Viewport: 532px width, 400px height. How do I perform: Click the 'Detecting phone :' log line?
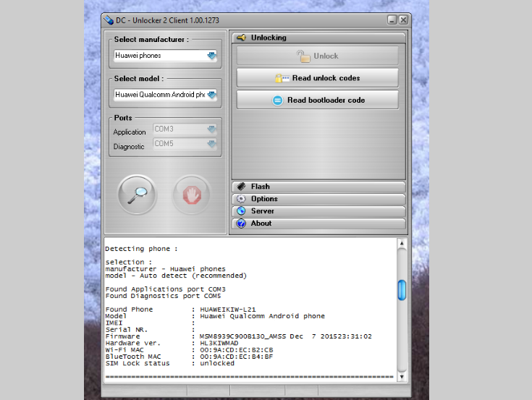(141, 249)
